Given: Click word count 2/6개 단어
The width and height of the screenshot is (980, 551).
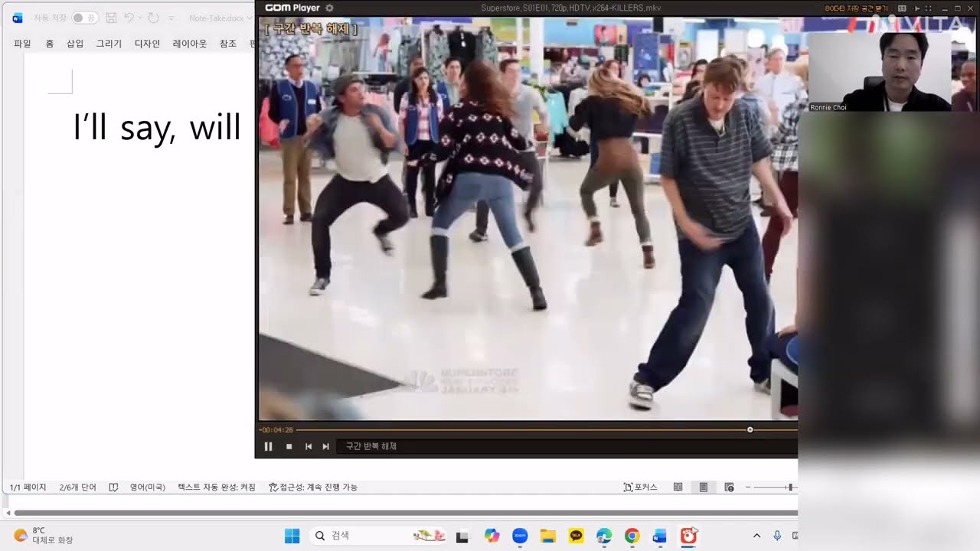Looking at the screenshot, I should [78, 487].
